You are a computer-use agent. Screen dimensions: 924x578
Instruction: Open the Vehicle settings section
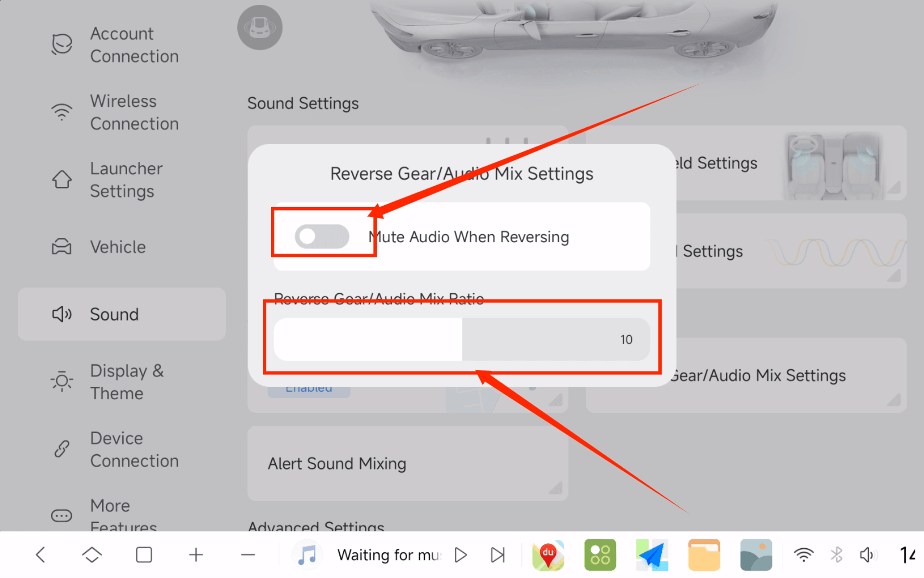[118, 247]
